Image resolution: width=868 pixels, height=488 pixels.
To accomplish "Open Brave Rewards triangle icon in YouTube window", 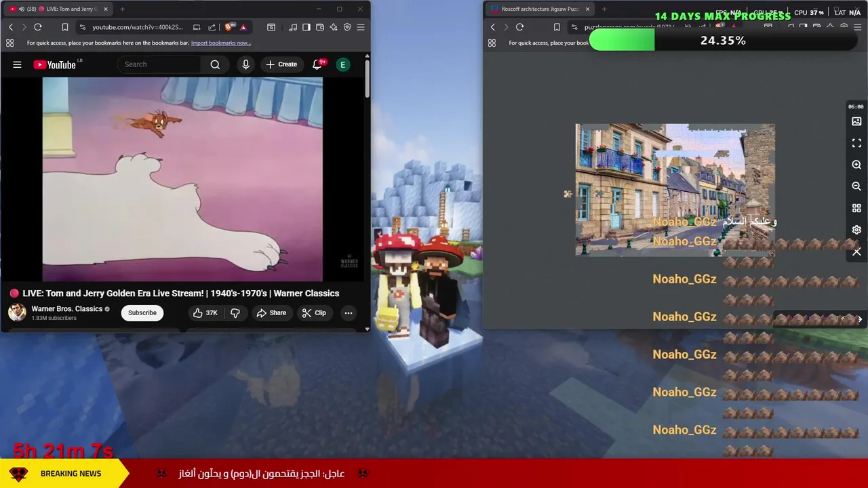I will tap(243, 27).
